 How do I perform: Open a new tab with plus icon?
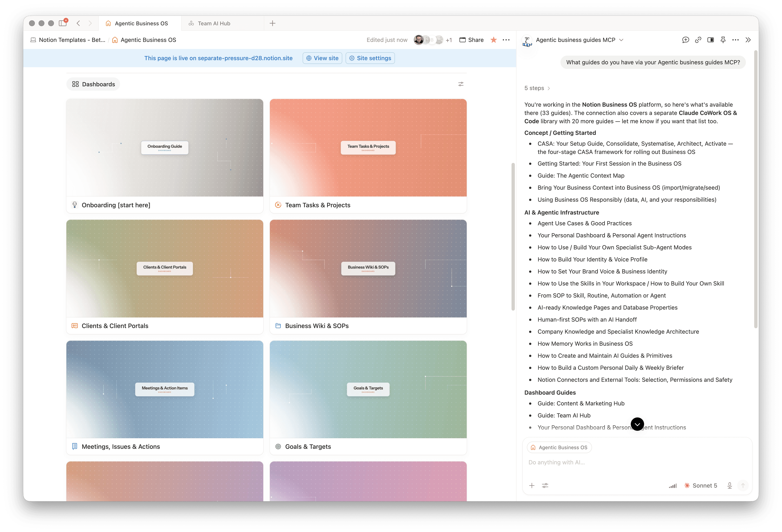coord(273,23)
